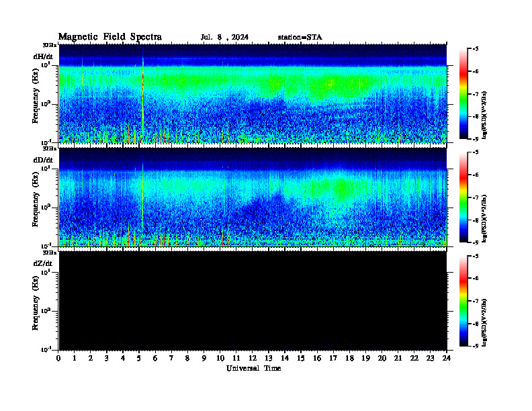The width and height of the screenshot is (532, 411).
Task: Click the 'dH/dt' panel label
Action: [43, 56]
